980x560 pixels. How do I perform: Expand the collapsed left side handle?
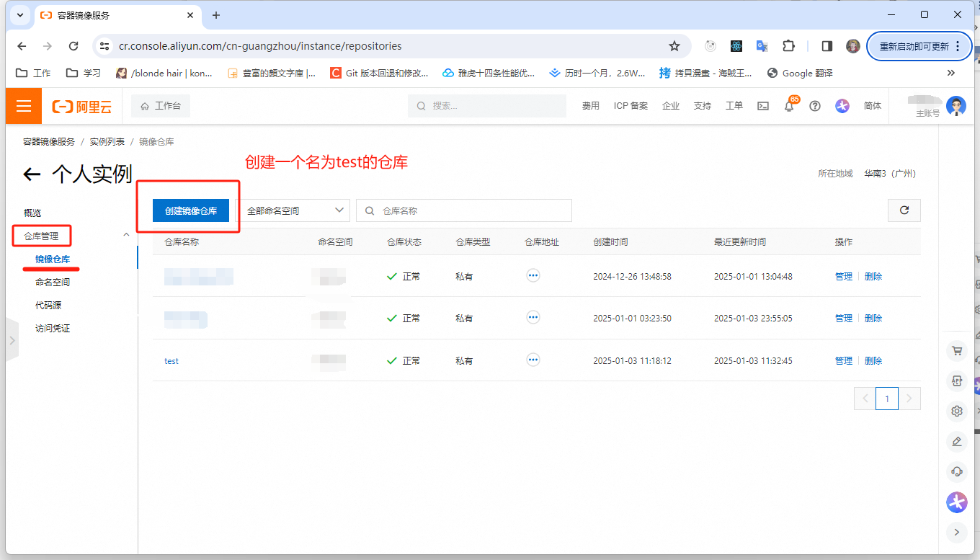pos(12,339)
